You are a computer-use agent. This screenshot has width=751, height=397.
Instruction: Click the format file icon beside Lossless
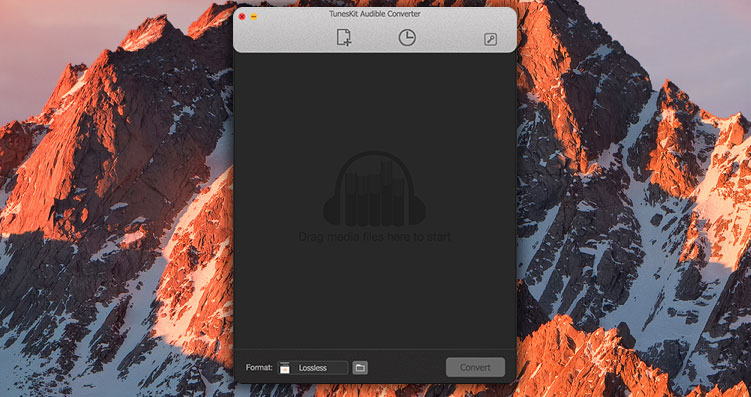click(285, 368)
